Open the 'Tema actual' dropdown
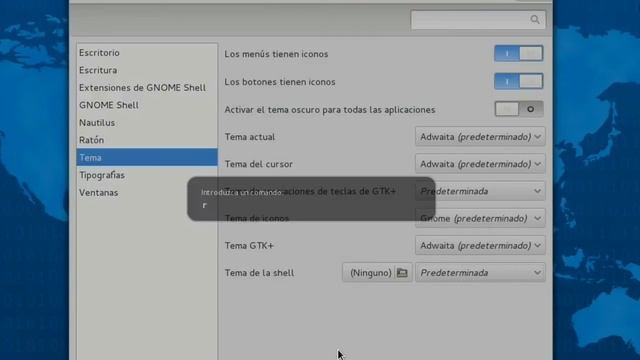The width and height of the screenshot is (640, 360). [x=480, y=137]
